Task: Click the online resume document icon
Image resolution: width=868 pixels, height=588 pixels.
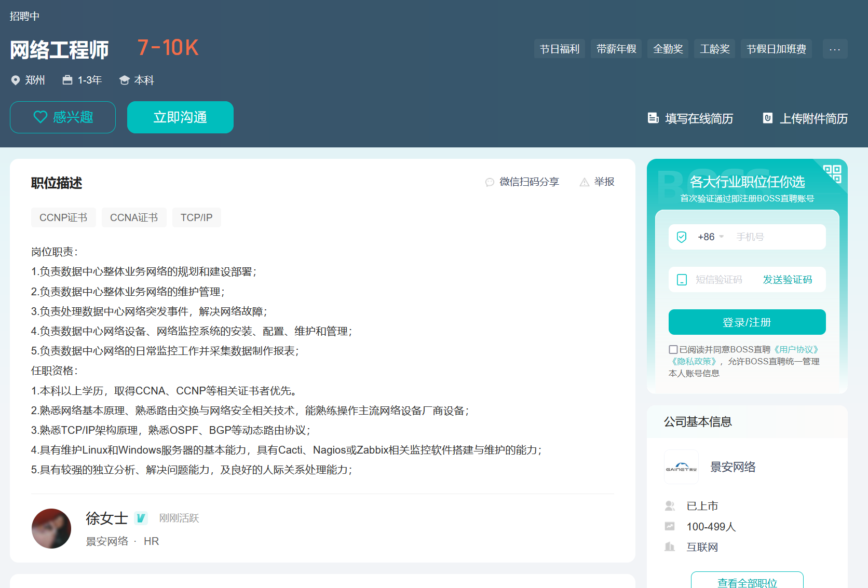Action: coord(653,118)
